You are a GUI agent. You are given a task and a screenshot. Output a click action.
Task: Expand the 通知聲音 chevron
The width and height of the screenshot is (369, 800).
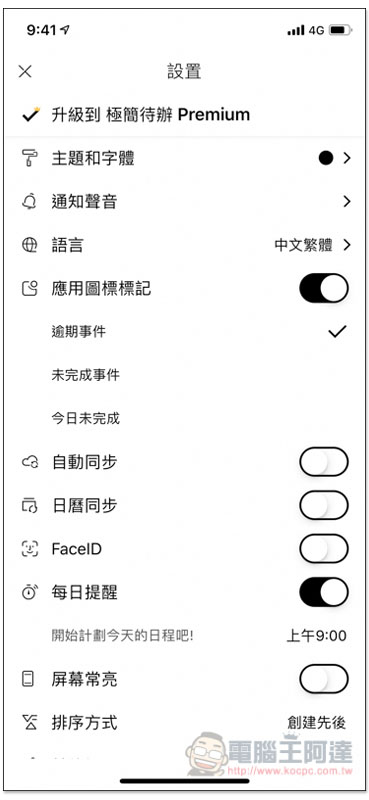pos(347,202)
